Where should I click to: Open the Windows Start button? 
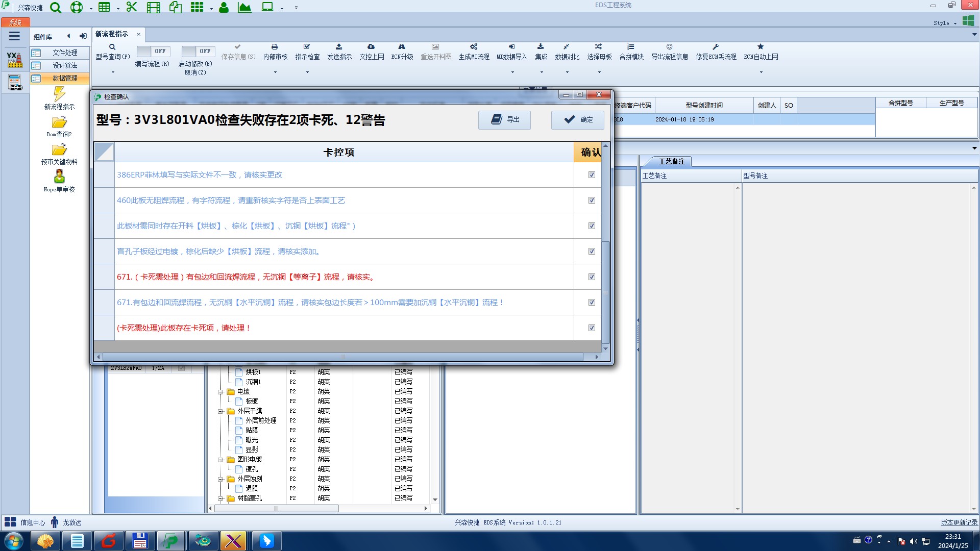pyautogui.click(x=13, y=541)
